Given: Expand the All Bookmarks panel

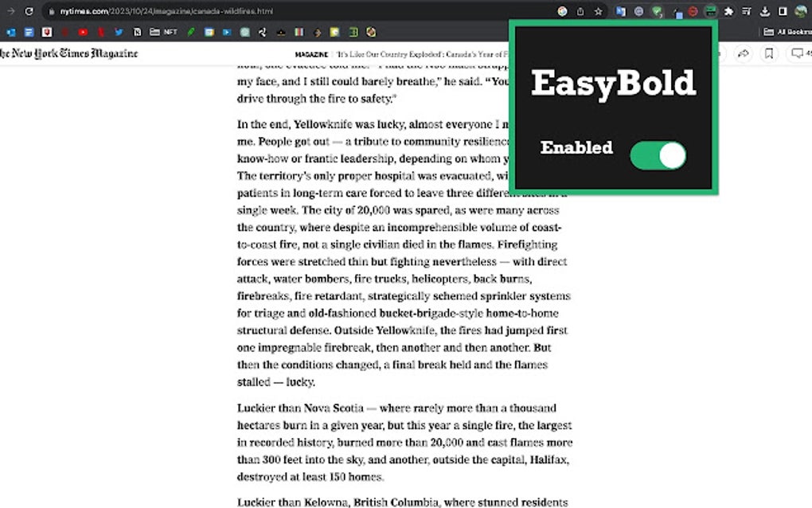Looking at the screenshot, I should [x=791, y=32].
